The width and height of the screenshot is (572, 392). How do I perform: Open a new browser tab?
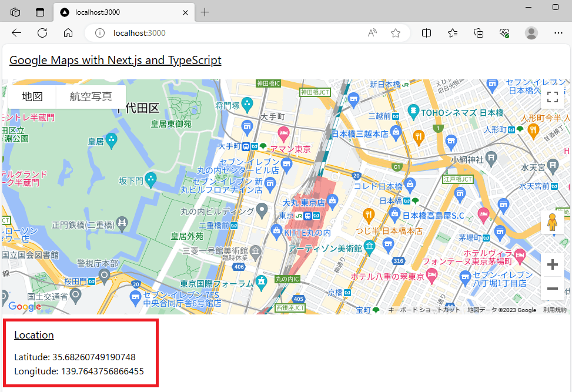click(205, 12)
